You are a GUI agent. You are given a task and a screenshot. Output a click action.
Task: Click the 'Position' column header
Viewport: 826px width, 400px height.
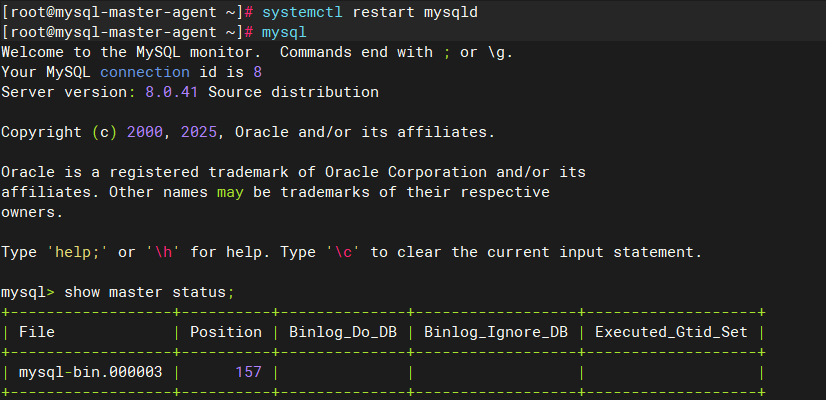(226, 332)
